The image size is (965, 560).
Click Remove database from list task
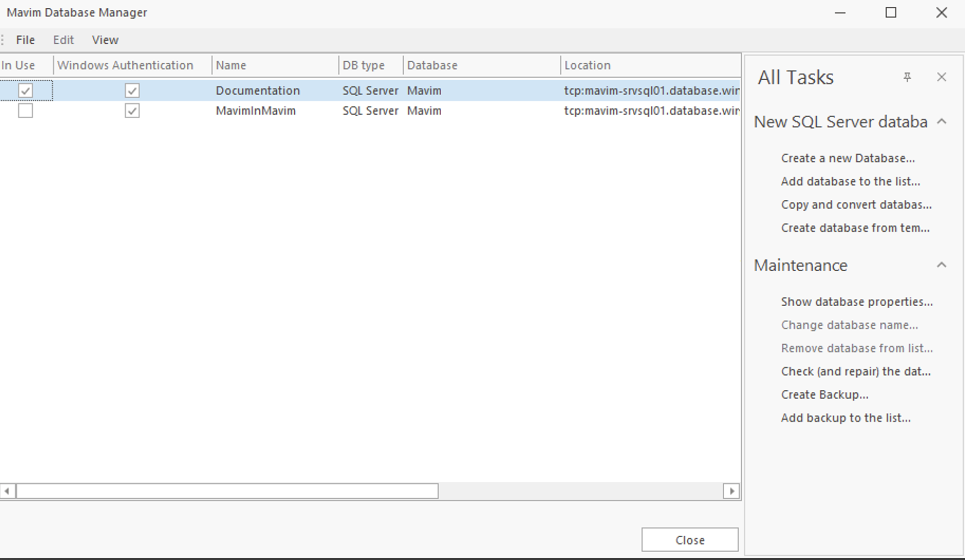(857, 348)
